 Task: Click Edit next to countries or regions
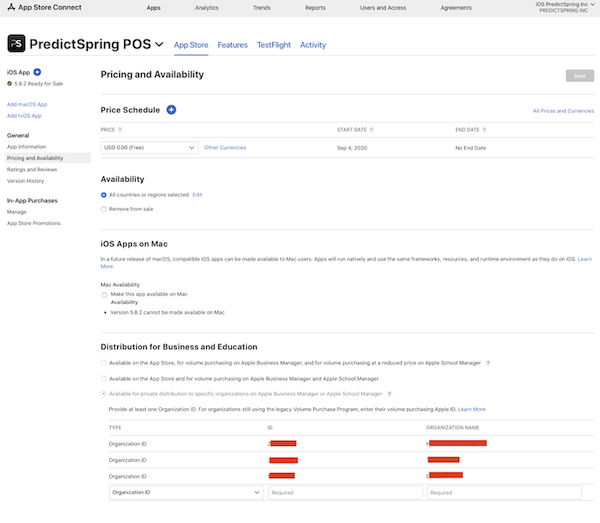tap(197, 195)
